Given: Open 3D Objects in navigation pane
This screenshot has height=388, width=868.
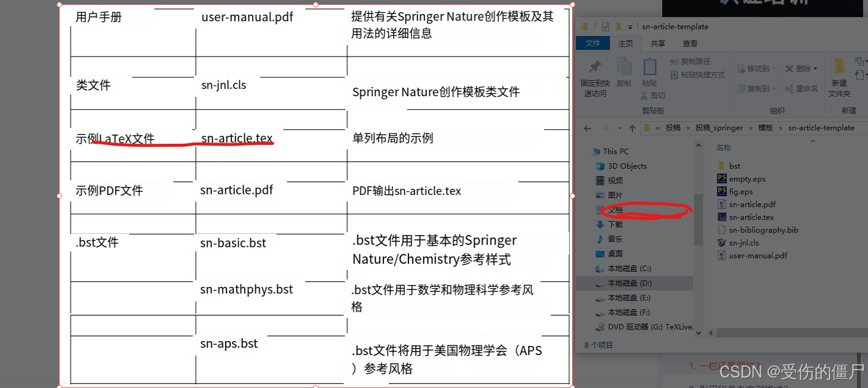Looking at the screenshot, I should 621,166.
